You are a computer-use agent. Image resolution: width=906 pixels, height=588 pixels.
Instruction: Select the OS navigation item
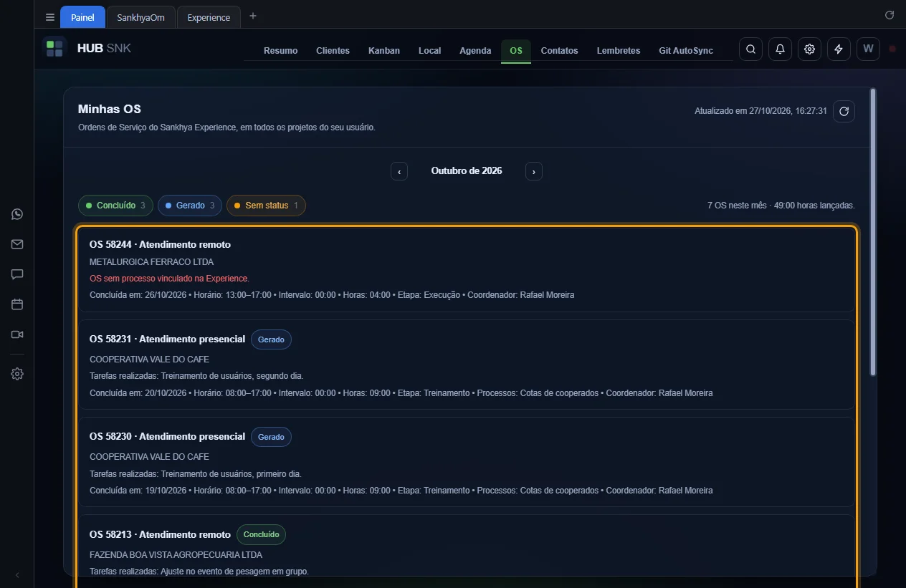click(x=516, y=51)
